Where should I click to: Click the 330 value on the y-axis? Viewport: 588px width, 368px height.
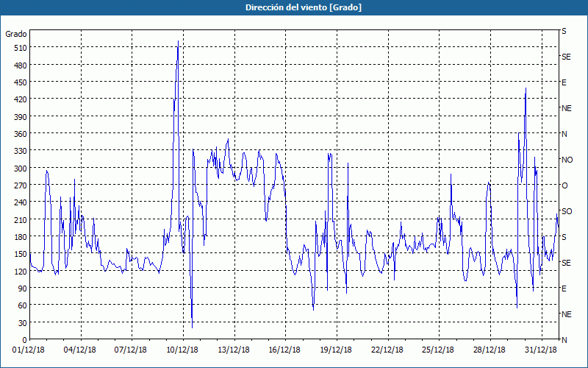point(21,151)
